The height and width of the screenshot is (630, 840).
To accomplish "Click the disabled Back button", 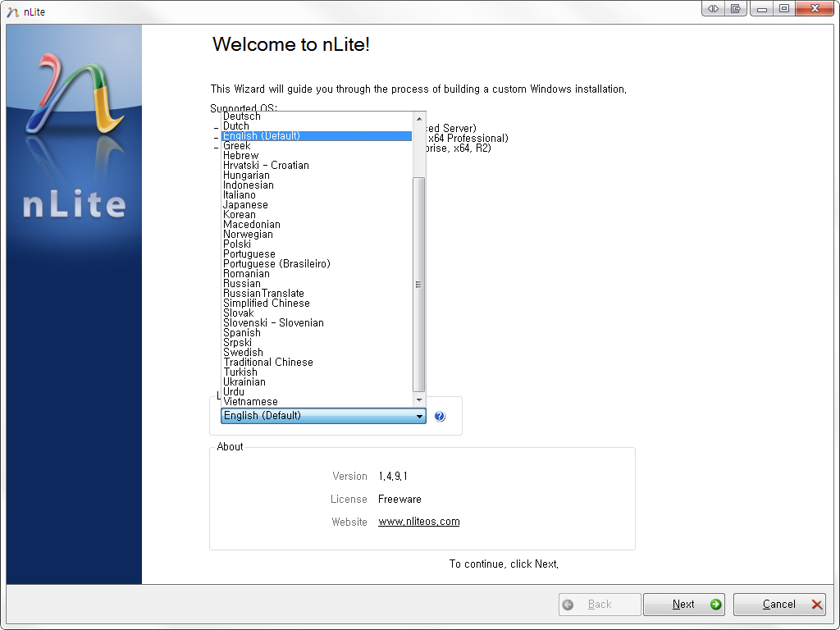I will (600, 605).
